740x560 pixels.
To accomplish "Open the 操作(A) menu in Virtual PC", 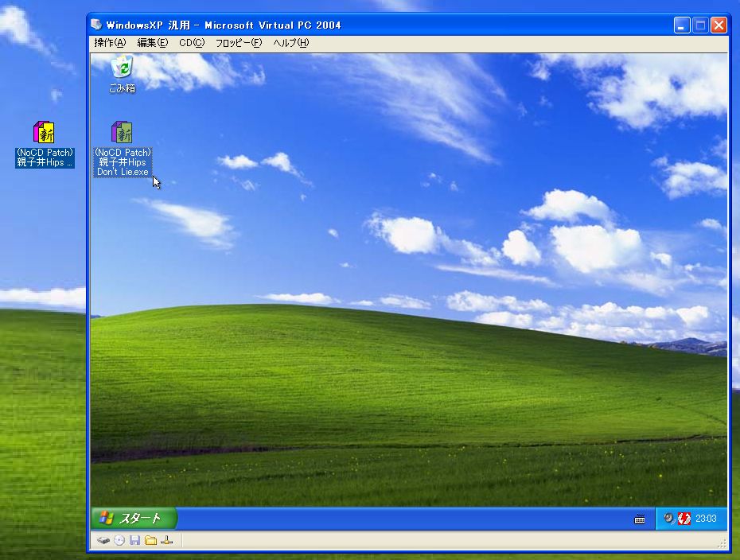I will [110, 43].
